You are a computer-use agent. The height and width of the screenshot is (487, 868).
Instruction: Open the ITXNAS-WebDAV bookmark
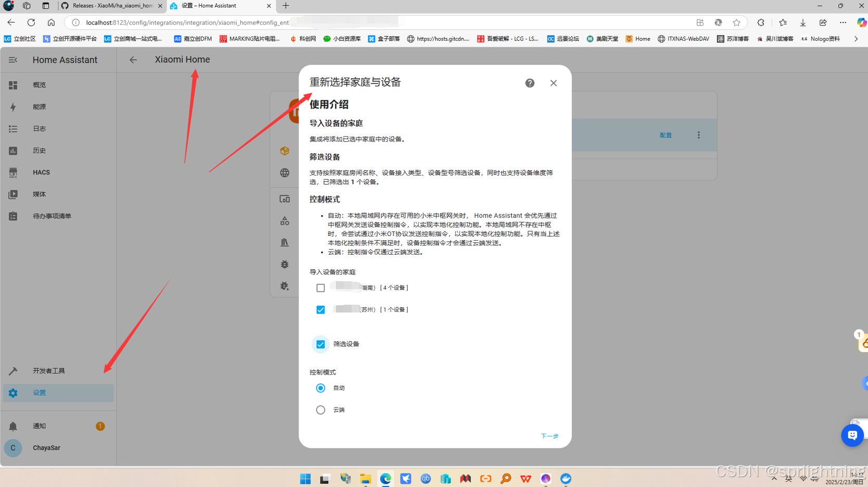[x=683, y=39]
